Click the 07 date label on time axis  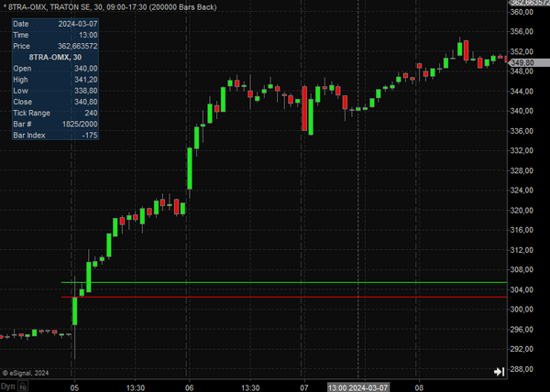point(304,387)
